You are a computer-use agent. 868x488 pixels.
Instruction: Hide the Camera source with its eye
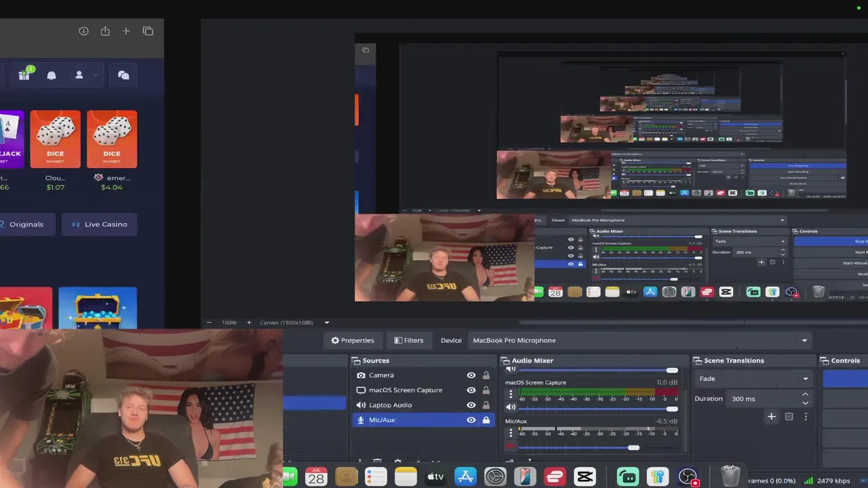click(471, 375)
